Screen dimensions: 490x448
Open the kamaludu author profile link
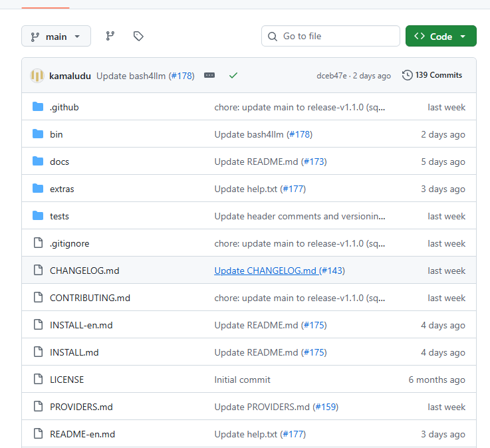(70, 76)
